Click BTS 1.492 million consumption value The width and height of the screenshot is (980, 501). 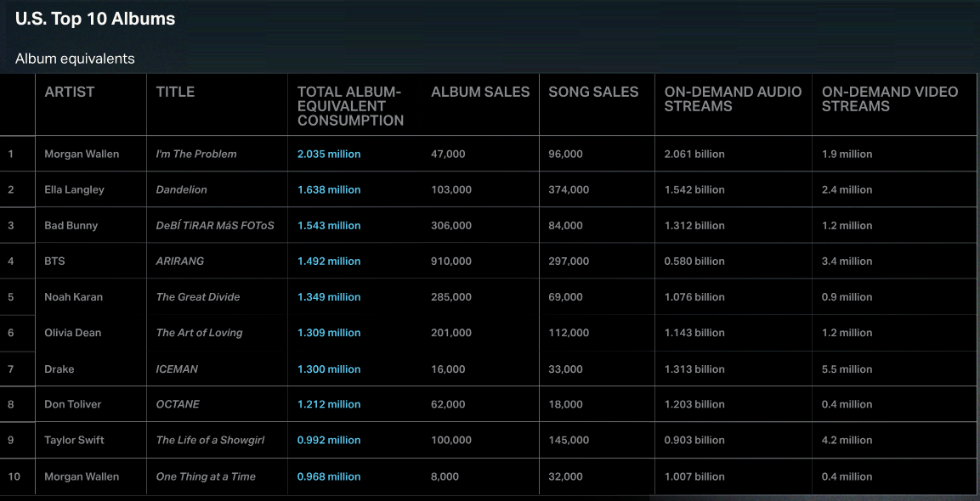click(x=329, y=262)
